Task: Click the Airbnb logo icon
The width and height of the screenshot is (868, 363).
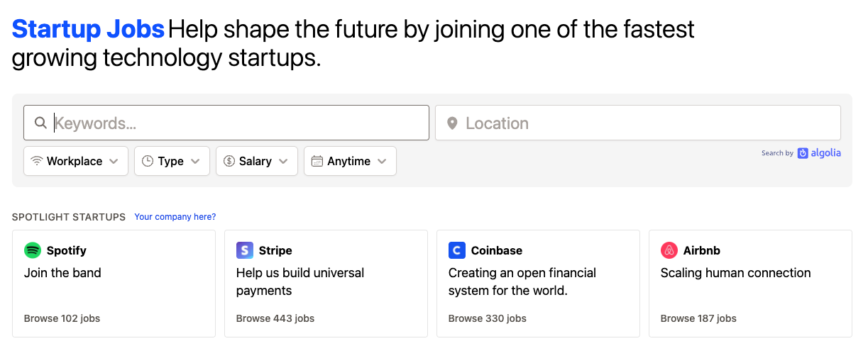Action: pos(669,250)
